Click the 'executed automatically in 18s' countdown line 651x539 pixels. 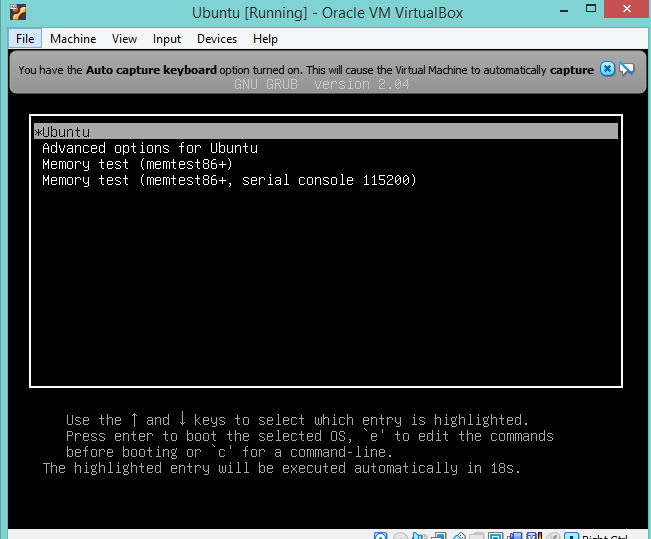click(x=281, y=468)
